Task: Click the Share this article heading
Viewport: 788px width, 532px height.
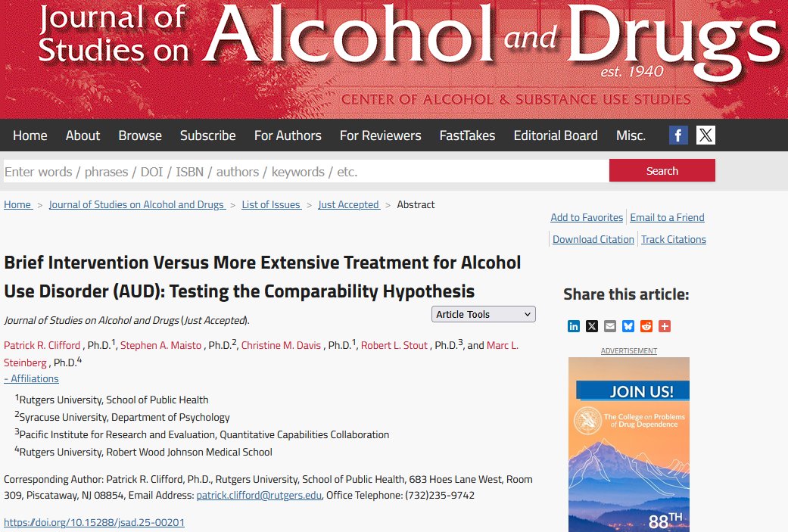Action: 626,294
